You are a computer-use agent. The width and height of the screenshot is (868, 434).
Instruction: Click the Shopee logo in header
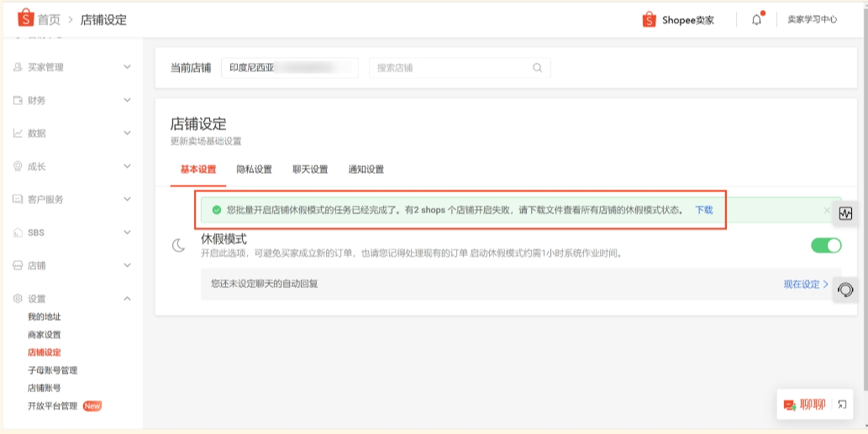(x=25, y=18)
